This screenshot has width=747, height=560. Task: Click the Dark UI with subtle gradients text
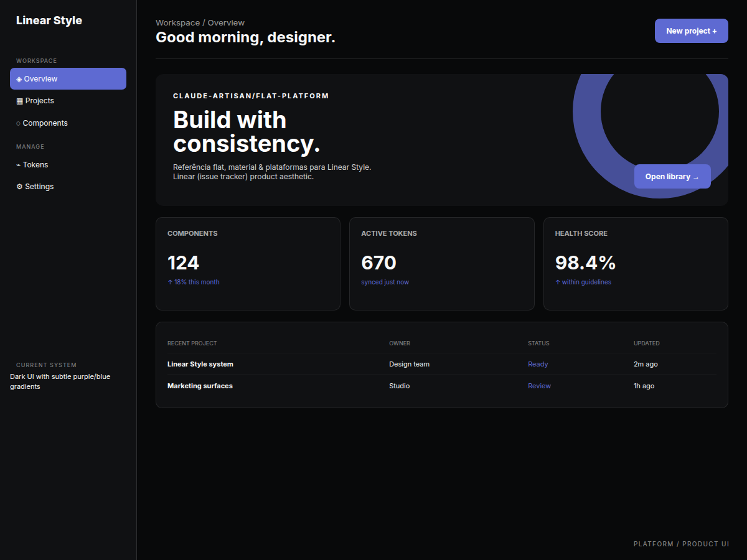[x=60, y=381]
